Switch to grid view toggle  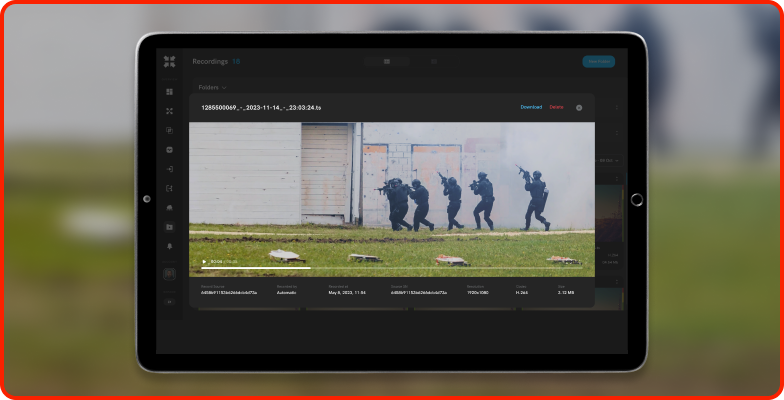433,62
